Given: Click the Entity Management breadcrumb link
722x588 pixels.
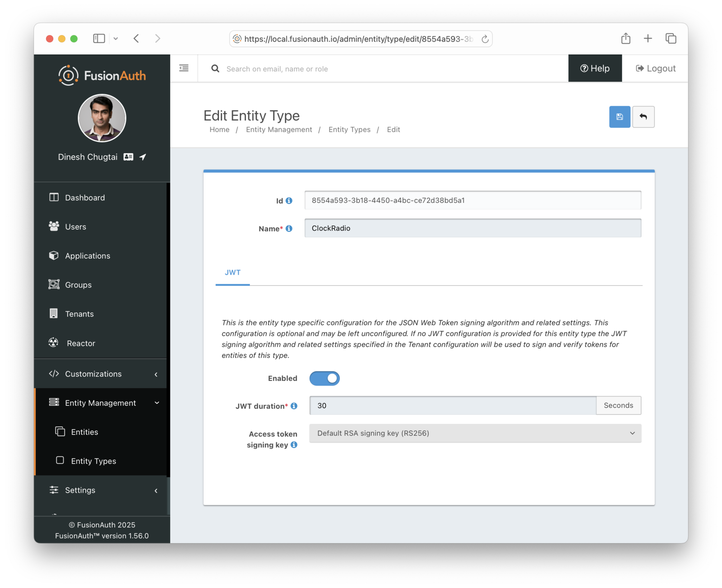Looking at the screenshot, I should 279,130.
